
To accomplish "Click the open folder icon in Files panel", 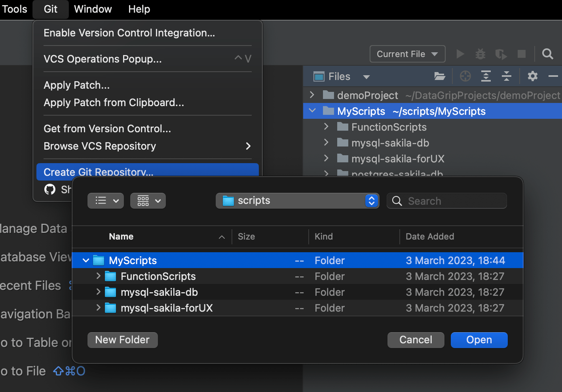I will click(x=440, y=76).
